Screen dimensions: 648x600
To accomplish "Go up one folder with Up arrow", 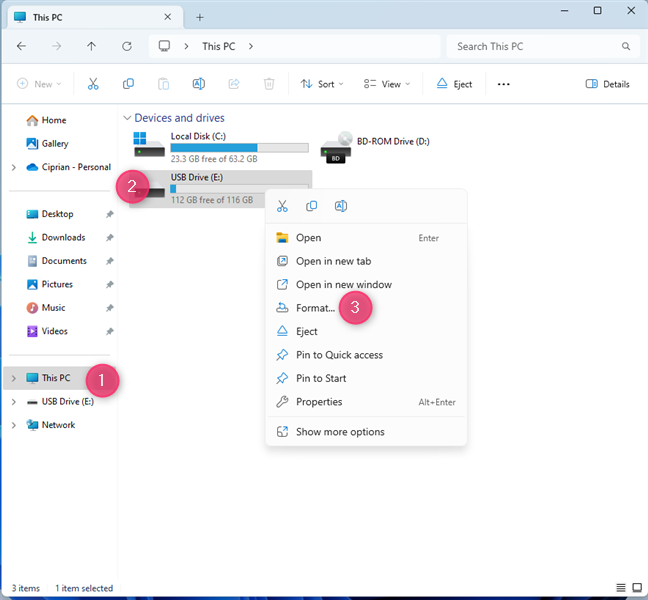I will click(92, 46).
